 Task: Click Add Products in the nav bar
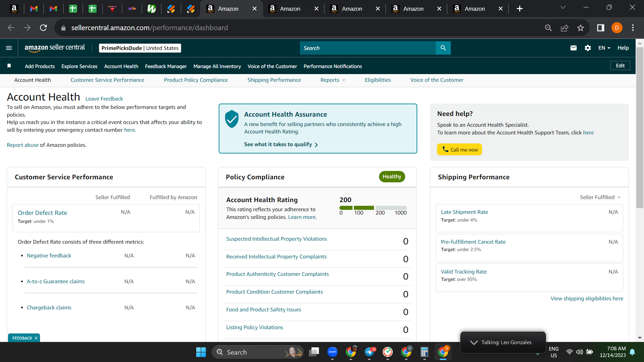click(x=40, y=66)
